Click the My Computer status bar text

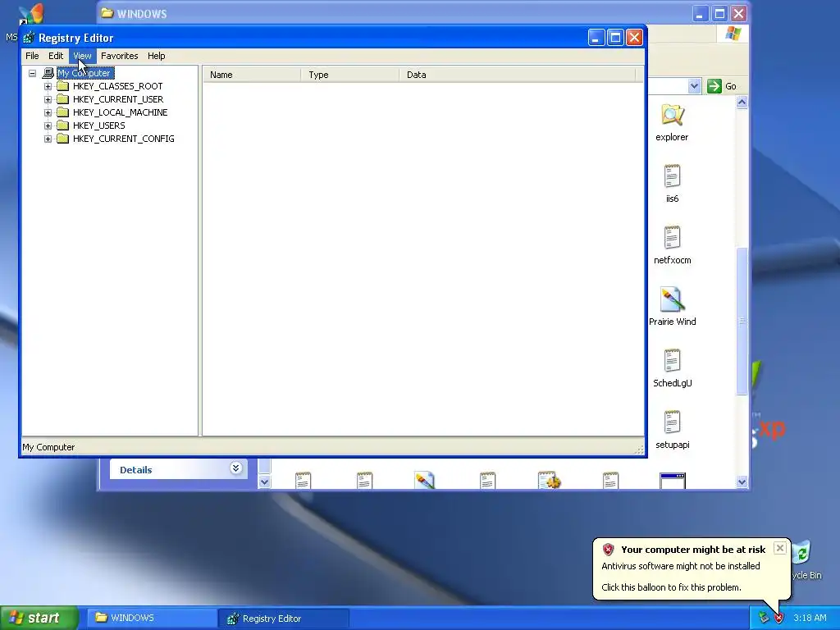[48, 447]
